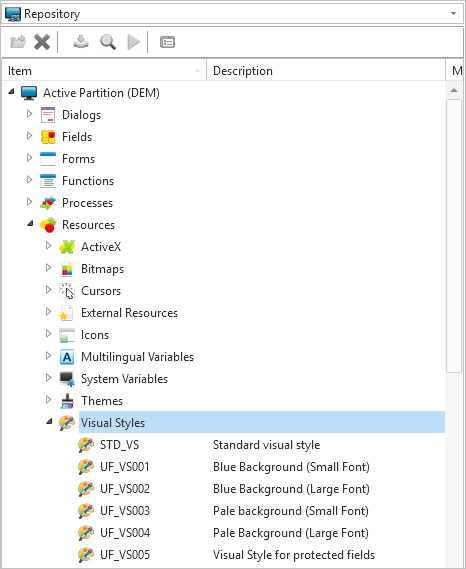Select the ActiveX resource icon
This screenshot has height=569, width=466.
(x=67, y=247)
